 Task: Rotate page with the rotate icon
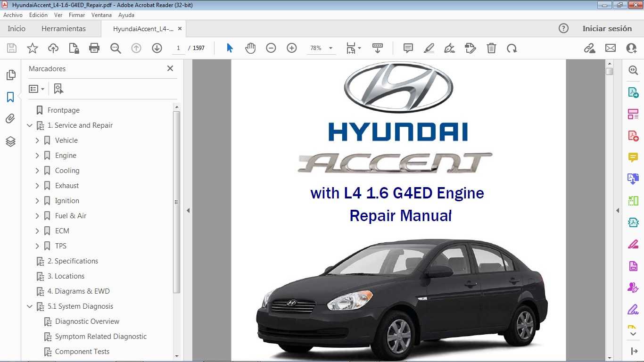pos(512,48)
